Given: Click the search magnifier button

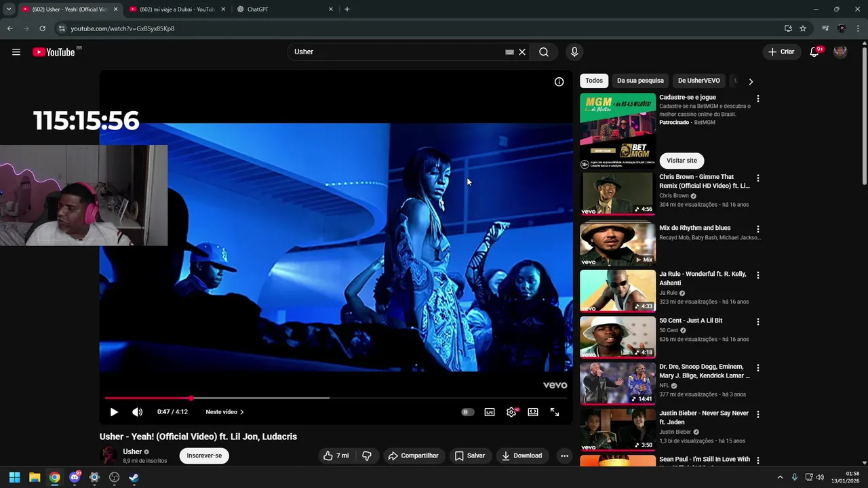Looking at the screenshot, I should (x=544, y=52).
